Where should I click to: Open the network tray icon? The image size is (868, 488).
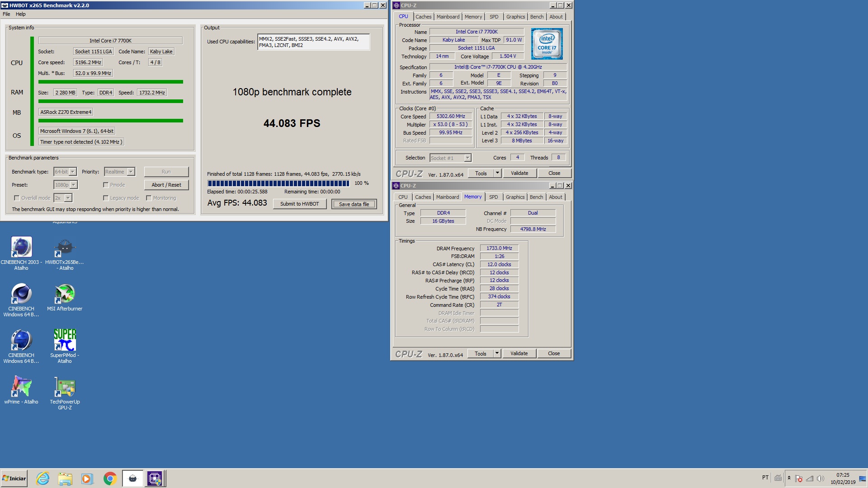point(810,479)
